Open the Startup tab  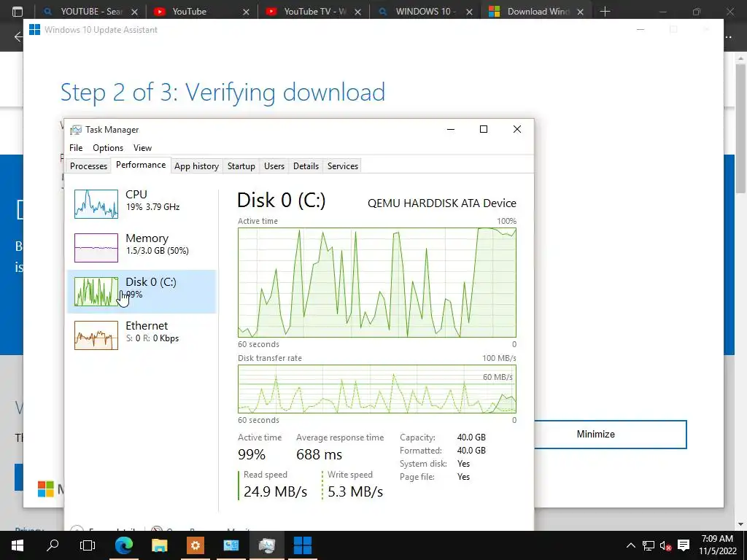(x=241, y=166)
